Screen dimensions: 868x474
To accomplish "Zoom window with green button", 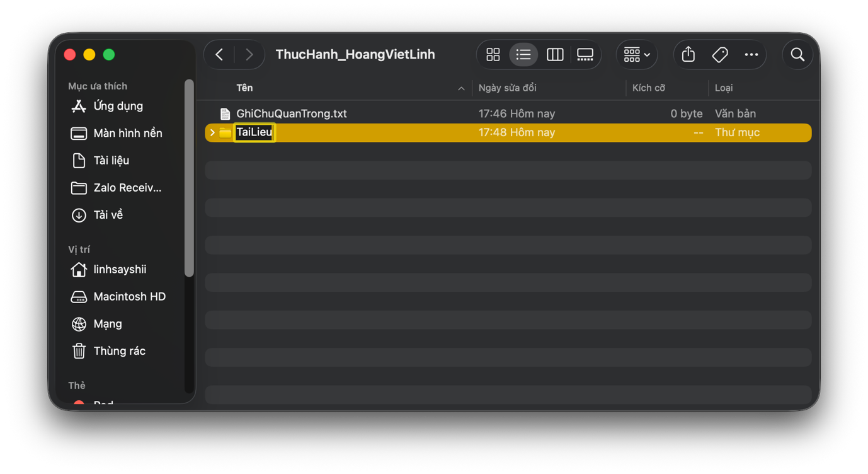I will 109,55.
